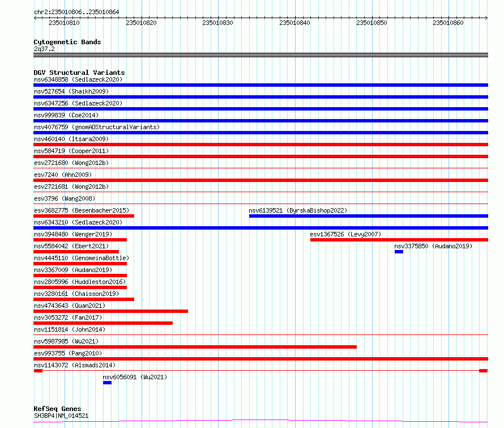Click the RefSeq Genes track title
This screenshot has height=428, width=504.
[57, 409]
